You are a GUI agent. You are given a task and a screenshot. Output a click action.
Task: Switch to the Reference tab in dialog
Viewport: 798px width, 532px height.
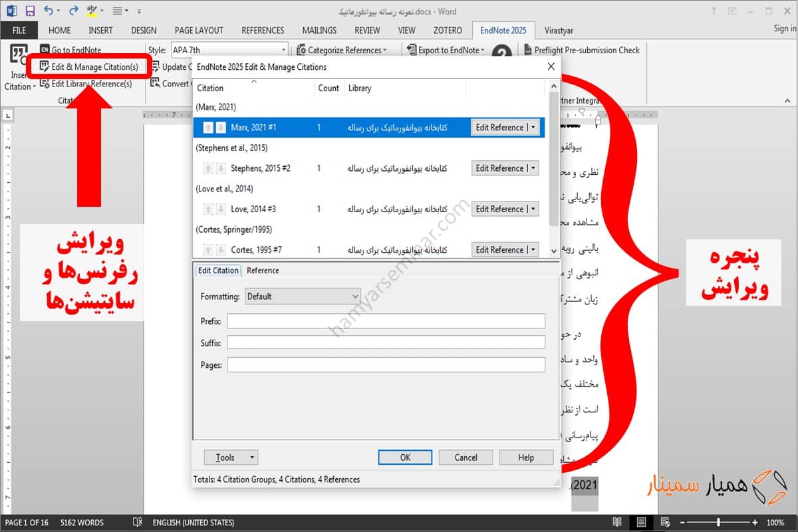(x=263, y=271)
